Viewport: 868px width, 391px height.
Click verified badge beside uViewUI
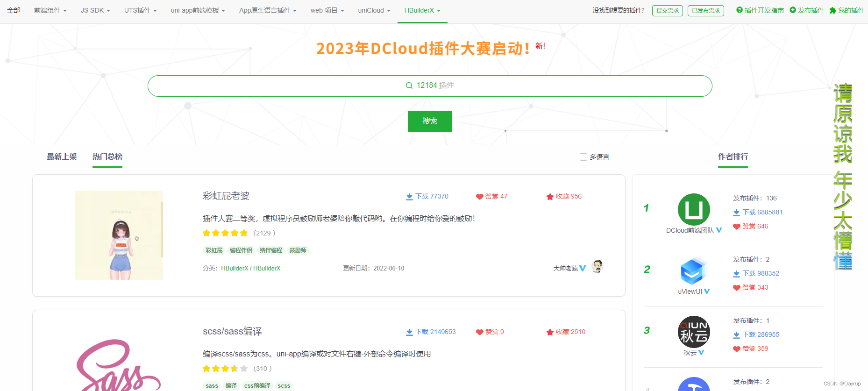tap(707, 291)
